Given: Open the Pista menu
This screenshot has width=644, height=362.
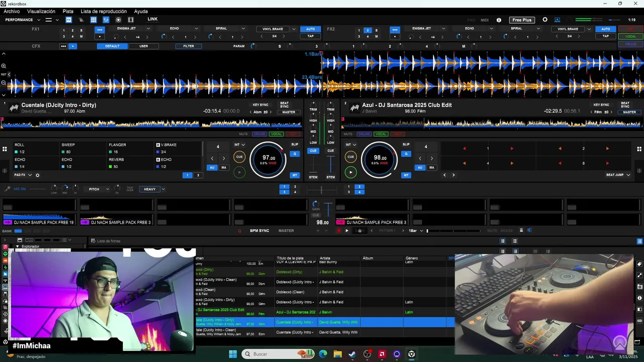Looking at the screenshot, I should (x=68, y=11).
